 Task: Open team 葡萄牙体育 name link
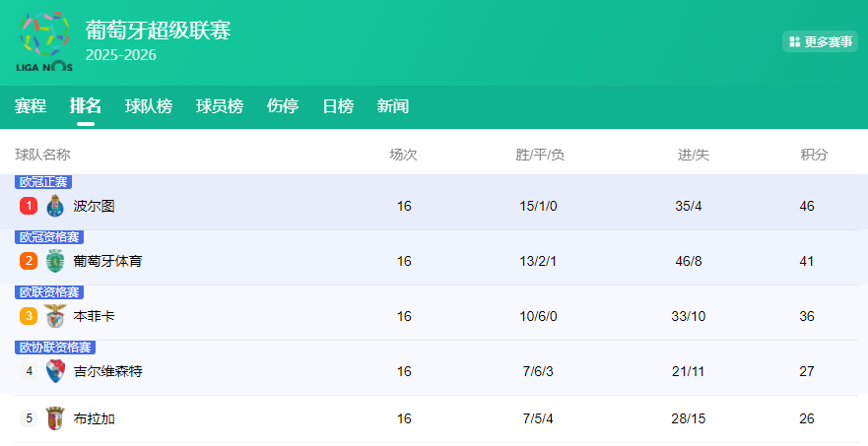pyautogui.click(x=108, y=261)
